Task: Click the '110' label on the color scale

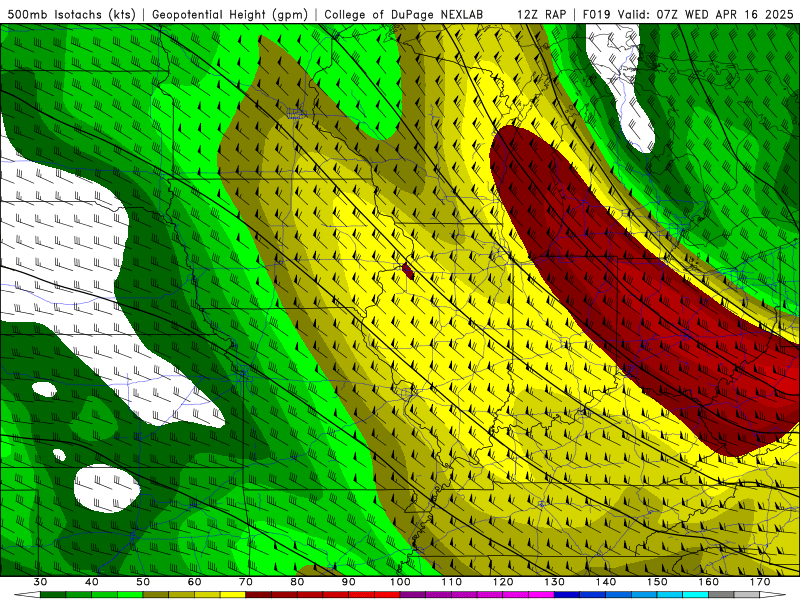Action: pos(452,582)
